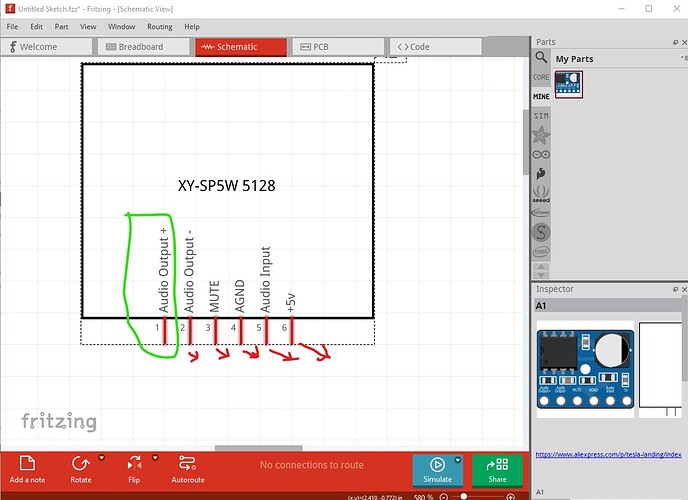The height and width of the screenshot is (500, 688).
Task: Select the SIM parts bin
Action: pos(541,116)
